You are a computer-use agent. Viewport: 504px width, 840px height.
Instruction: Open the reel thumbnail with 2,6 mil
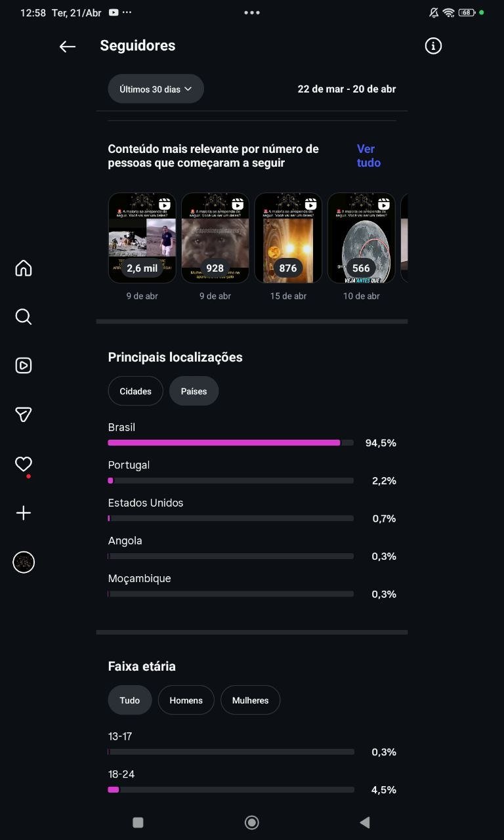(x=142, y=238)
